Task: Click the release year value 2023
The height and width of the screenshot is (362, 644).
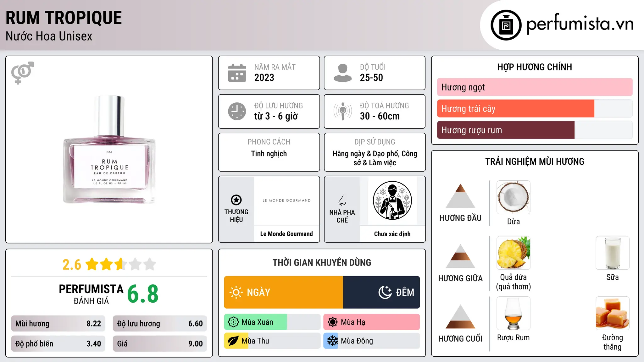Action: tap(264, 78)
